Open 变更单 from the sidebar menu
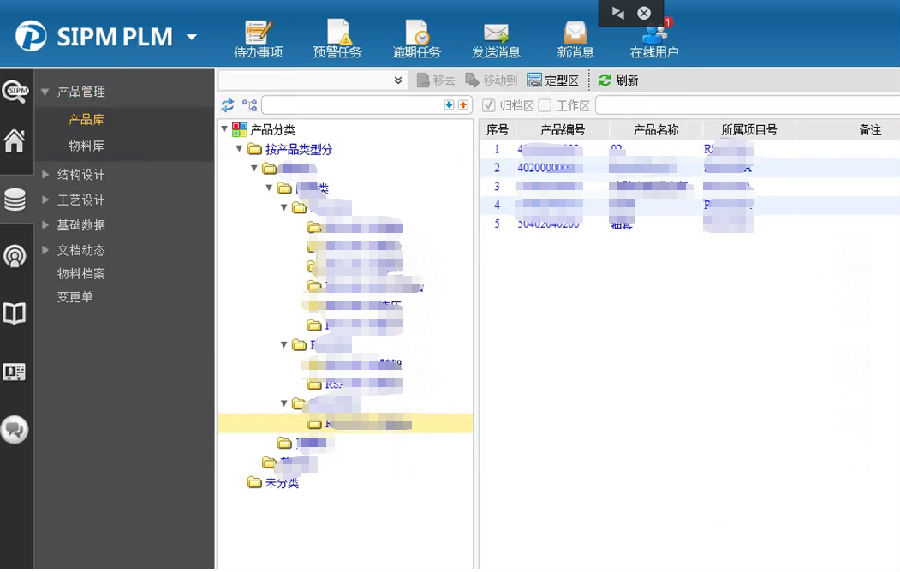 coord(75,297)
